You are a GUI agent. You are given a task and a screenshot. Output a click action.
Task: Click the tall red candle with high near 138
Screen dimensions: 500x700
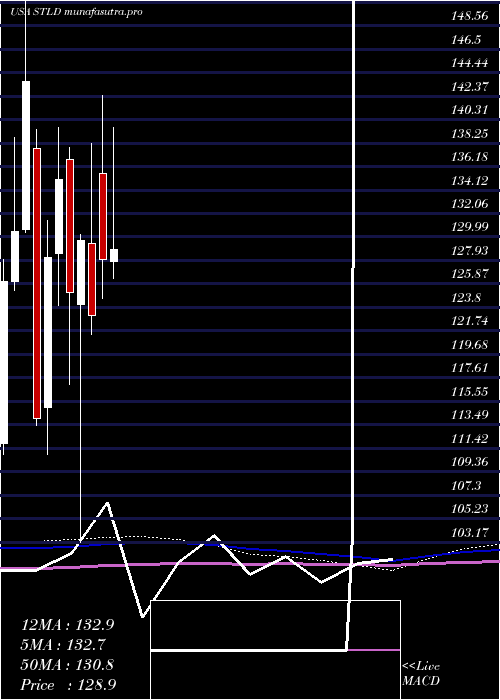[37, 283]
